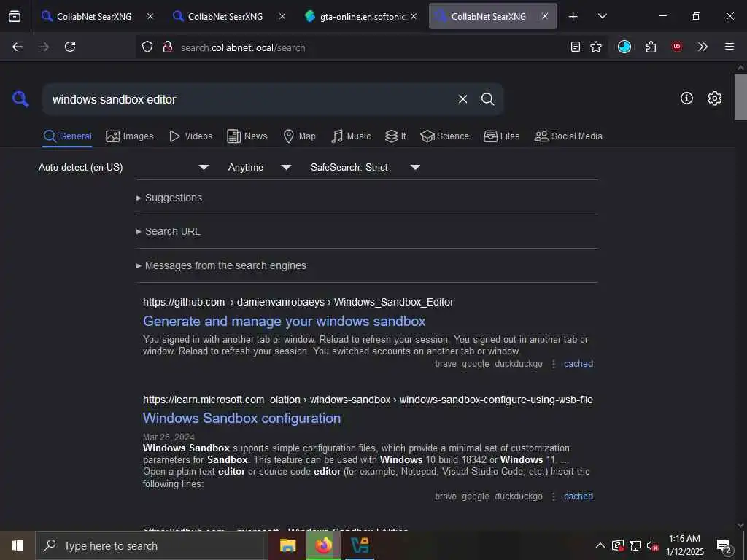The width and height of the screenshot is (747, 560).
Task: Open the Extensions puzzle piece icon
Action: pyautogui.click(x=651, y=47)
